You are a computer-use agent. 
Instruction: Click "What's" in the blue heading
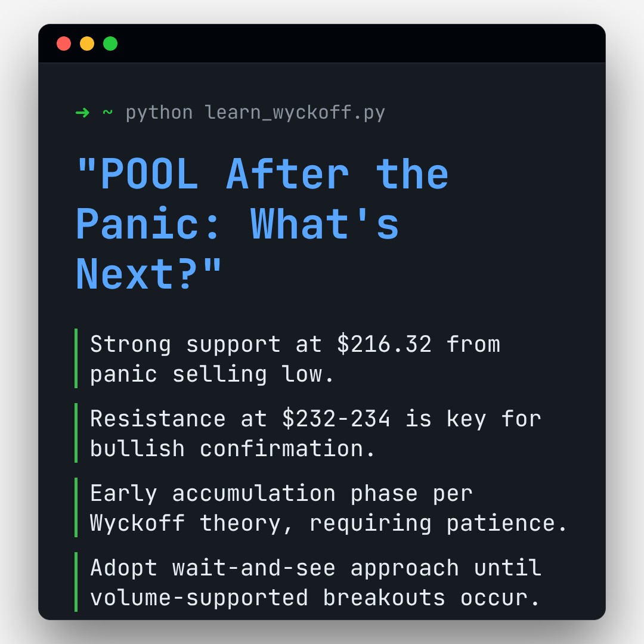(325, 224)
